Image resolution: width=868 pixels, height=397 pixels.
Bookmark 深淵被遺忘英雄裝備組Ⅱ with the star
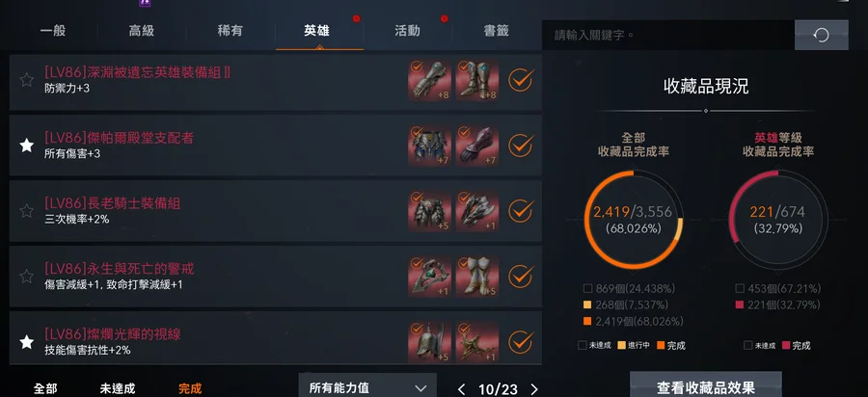pyautogui.click(x=27, y=80)
